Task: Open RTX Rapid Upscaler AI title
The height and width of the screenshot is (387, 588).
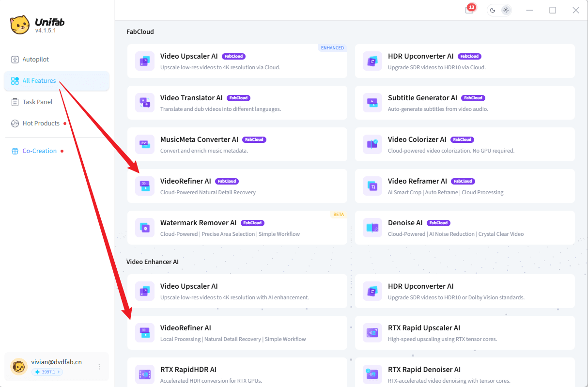Action: pyautogui.click(x=424, y=328)
